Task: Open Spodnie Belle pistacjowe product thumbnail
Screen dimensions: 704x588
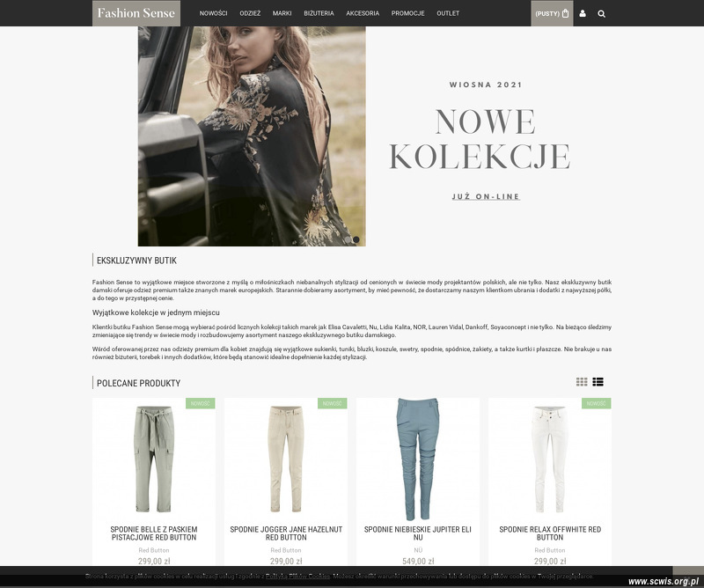Action: tap(154, 459)
